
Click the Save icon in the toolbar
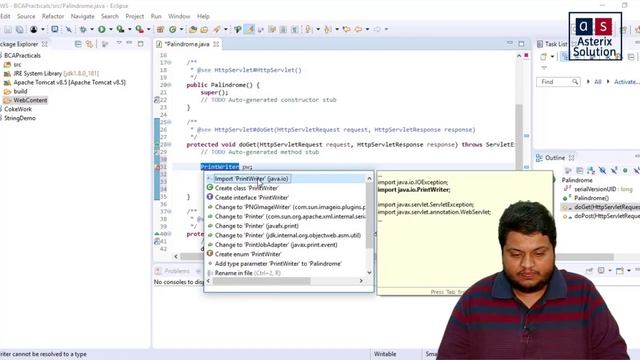click(x=8, y=29)
